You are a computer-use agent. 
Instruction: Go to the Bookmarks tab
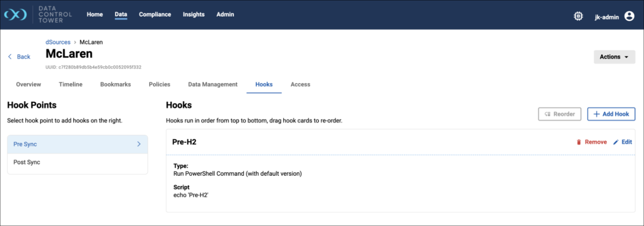[x=115, y=84]
